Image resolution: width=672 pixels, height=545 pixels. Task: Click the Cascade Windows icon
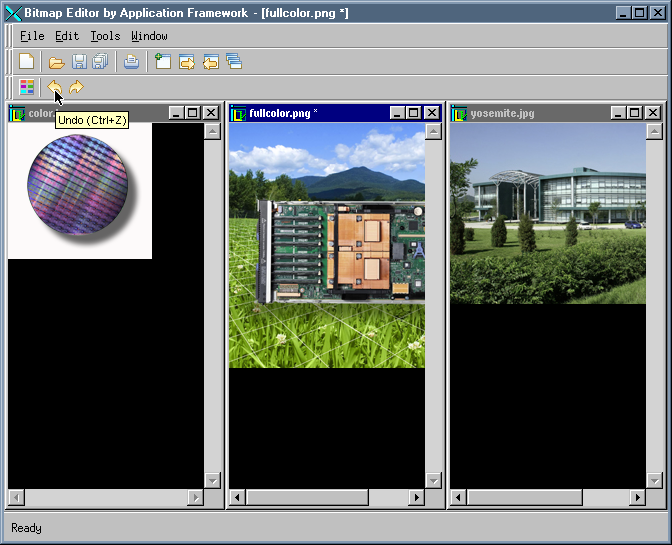coord(234,62)
